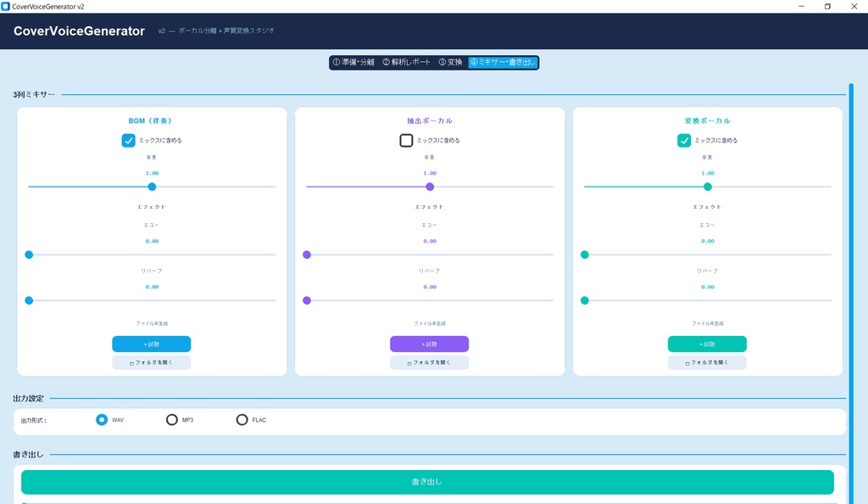The width and height of the screenshot is (868, 504).
Task: Minimize the CoverVoiceGenerator window
Action: pyautogui.click(x=802, y=6)
